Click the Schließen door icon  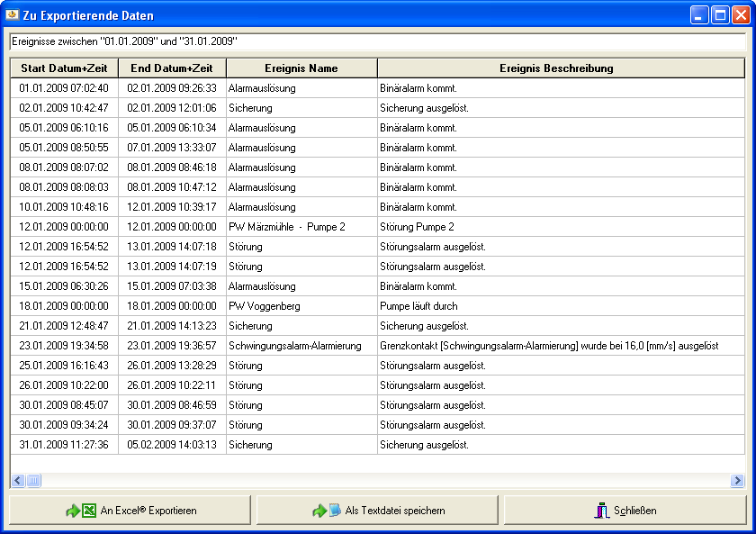tap(602, 511)
